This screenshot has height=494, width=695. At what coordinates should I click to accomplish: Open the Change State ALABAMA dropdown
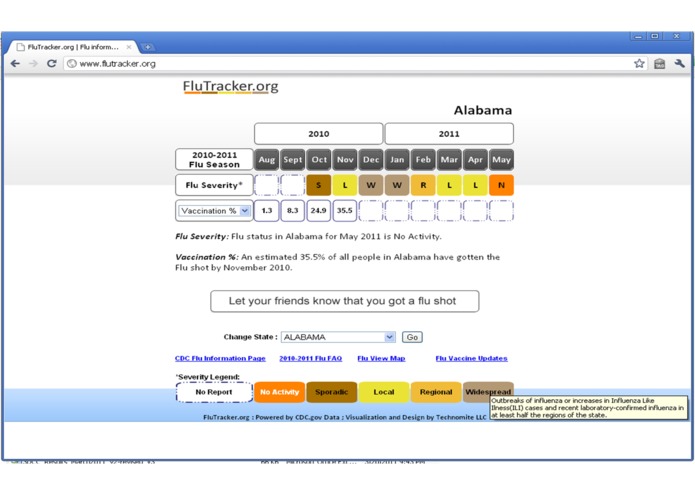338,337
